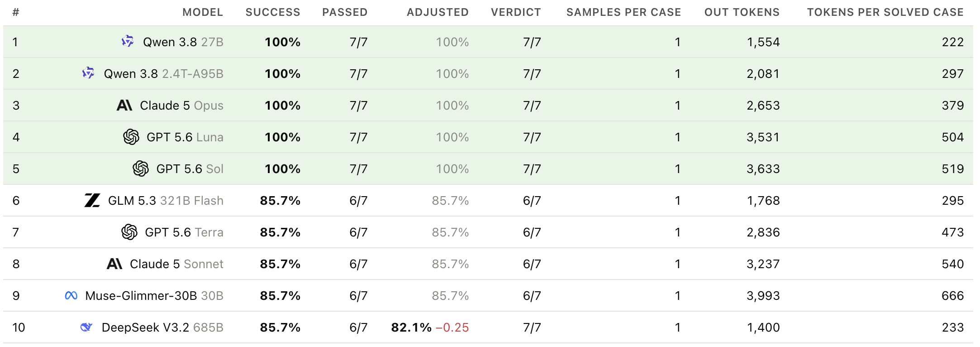Viewport: 980px width, 347px height.
Task: Click the ADJUSTED column header
Action: click(x=438, y=12)
